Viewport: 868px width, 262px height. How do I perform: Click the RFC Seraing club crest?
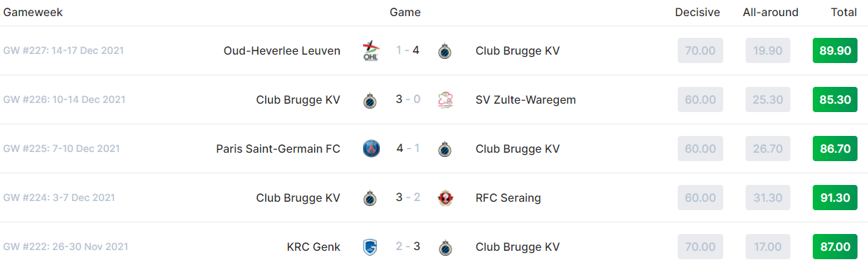click(x=445, y=198)
